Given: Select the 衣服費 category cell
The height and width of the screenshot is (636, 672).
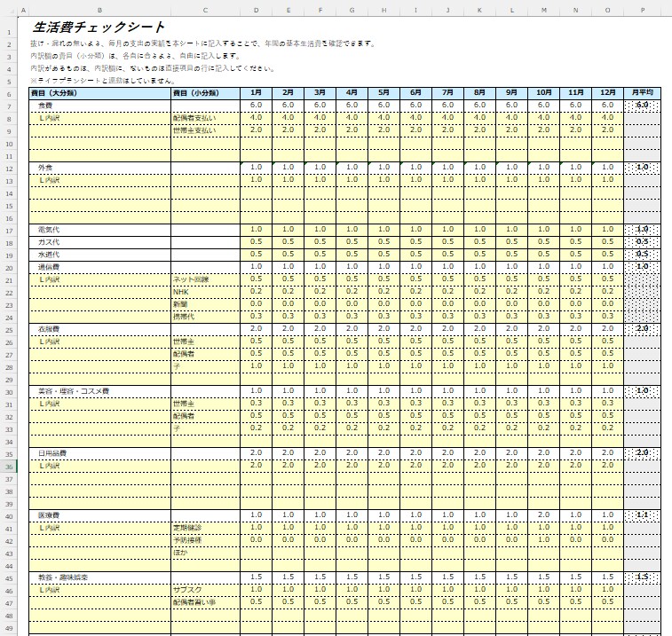Looking at the screenshot, I should pos(99,329).
